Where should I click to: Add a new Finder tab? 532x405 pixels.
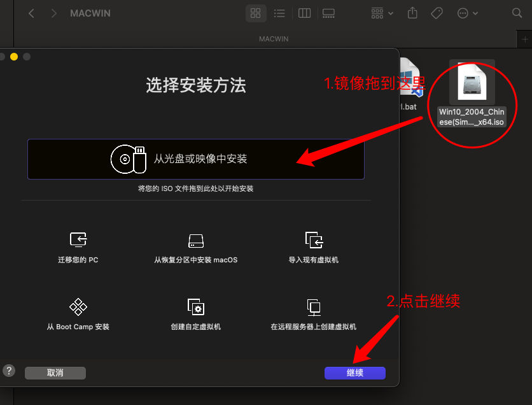(x=524, y=39)
